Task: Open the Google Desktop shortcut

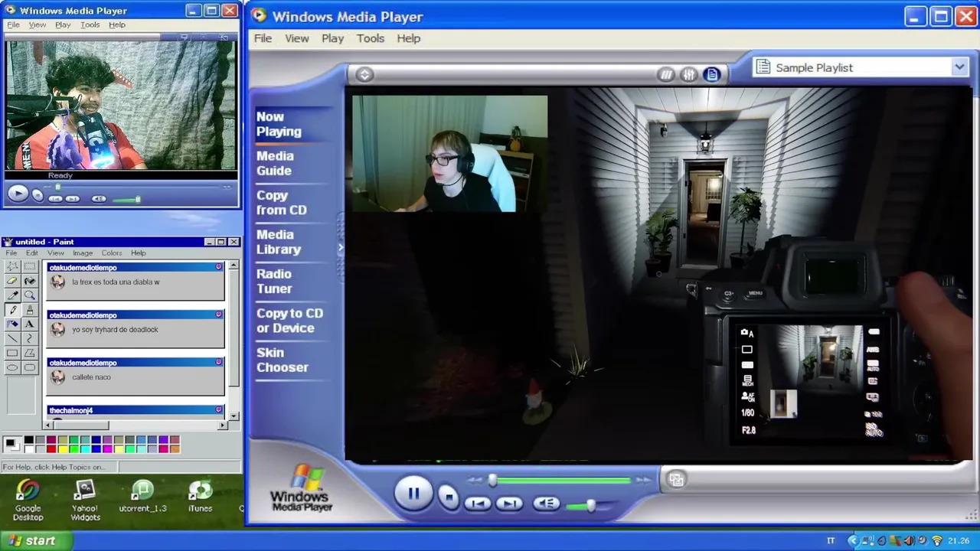Action: click(x=28, y=500)
